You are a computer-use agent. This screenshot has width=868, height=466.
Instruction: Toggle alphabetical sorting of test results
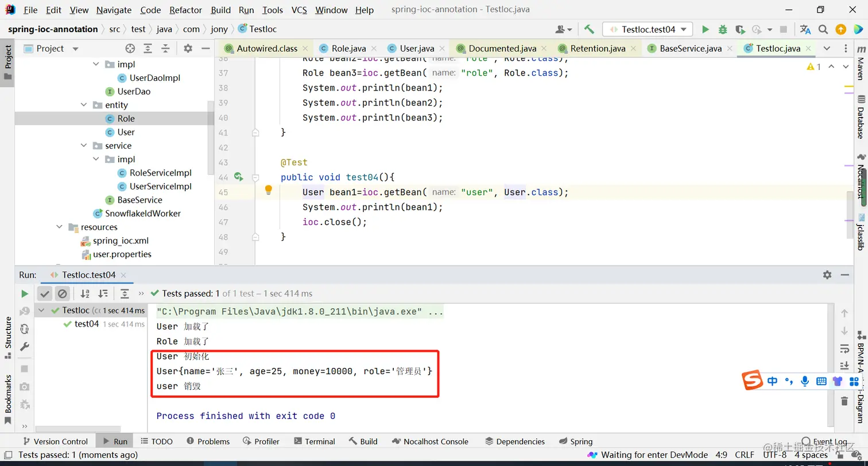pyautogui.click(x=85, y=294)
